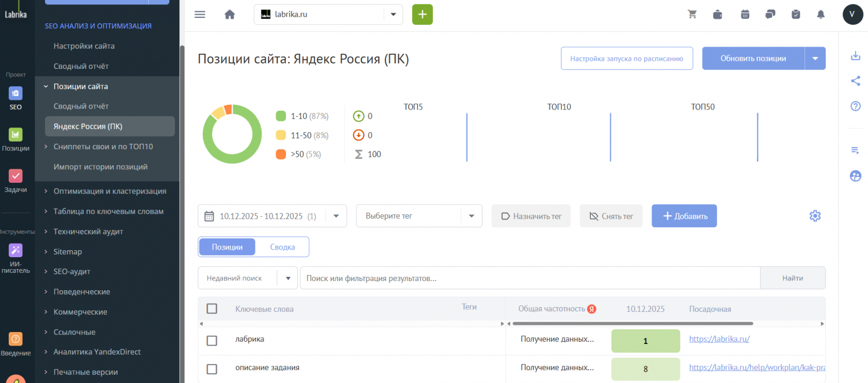Viewport: 868px width, 383px height.
Task: Toggle the hamburger menu icon
Action: tap(200, 15)
